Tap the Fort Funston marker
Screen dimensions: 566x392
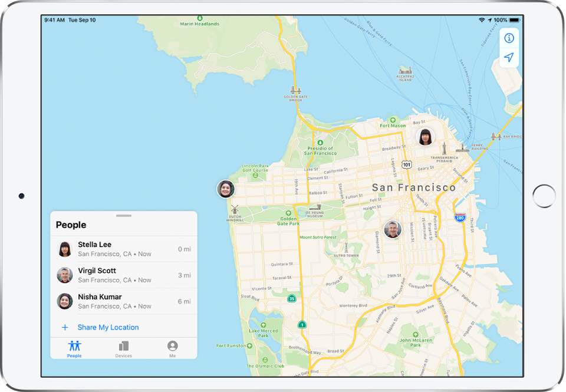pos(249,346)
